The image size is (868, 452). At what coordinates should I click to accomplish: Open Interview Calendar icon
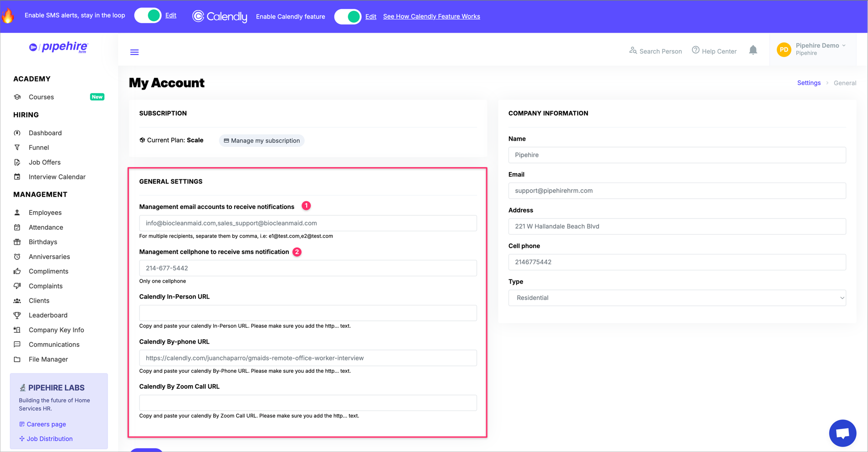pyautogui.click(x=17, y=177)
